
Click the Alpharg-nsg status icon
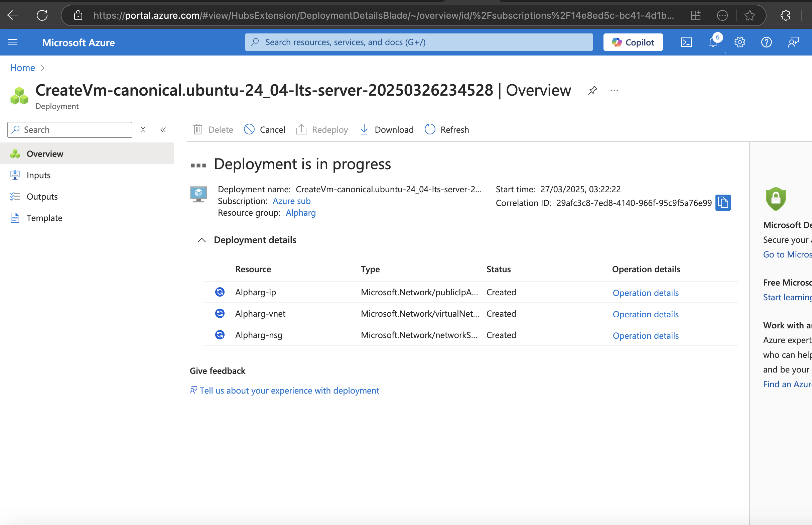point(220,335)
